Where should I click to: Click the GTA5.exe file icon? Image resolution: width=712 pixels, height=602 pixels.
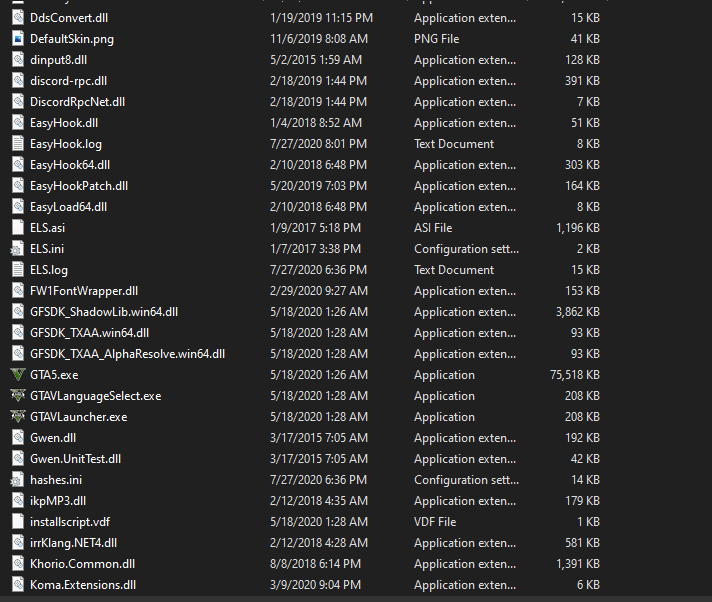coord(18,375)
